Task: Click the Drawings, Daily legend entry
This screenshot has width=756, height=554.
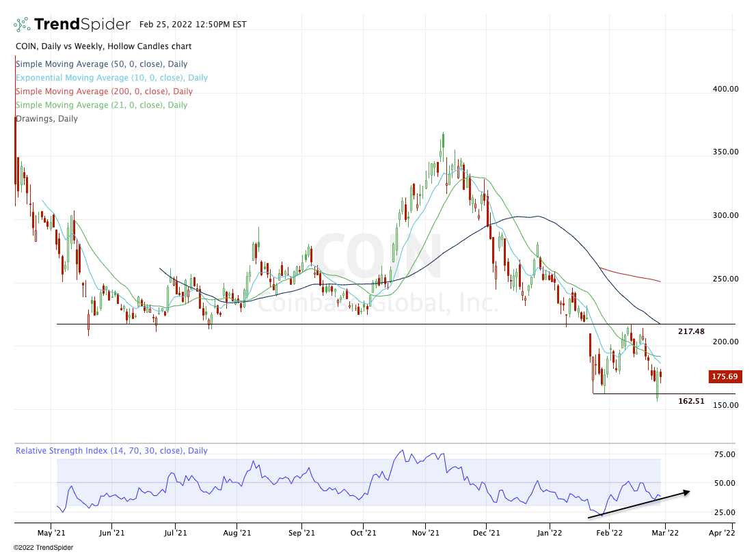Action: [x=46, y=119]
